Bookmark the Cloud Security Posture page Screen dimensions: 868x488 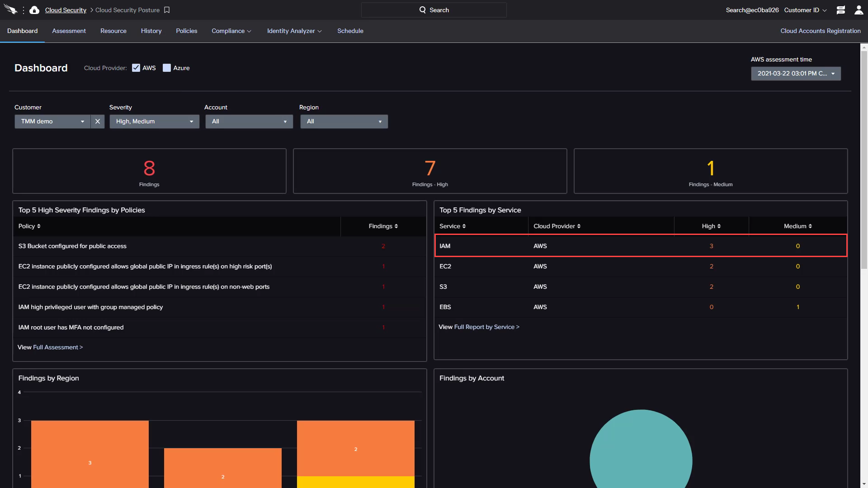point(167,10)
